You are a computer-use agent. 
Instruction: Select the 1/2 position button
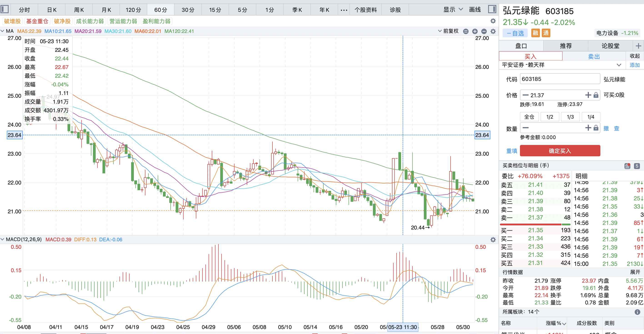click(549, 117)
